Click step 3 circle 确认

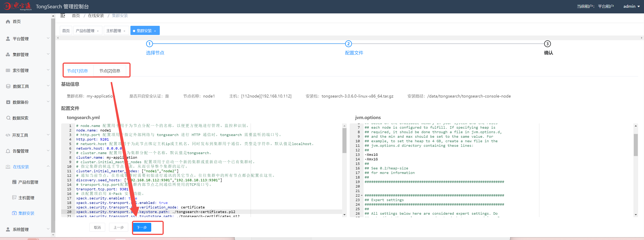click(547, 44)
